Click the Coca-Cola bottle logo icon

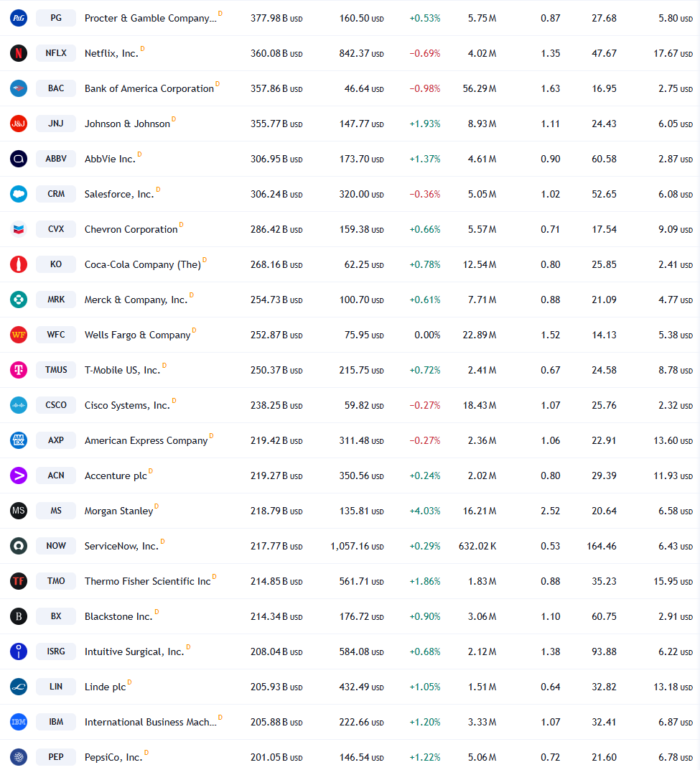click(19, 264)
